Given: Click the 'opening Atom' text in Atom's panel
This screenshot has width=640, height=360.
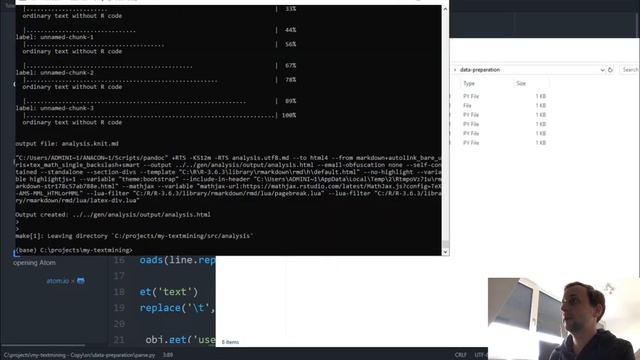Looking at the screenshot, I should click(34, 263).
